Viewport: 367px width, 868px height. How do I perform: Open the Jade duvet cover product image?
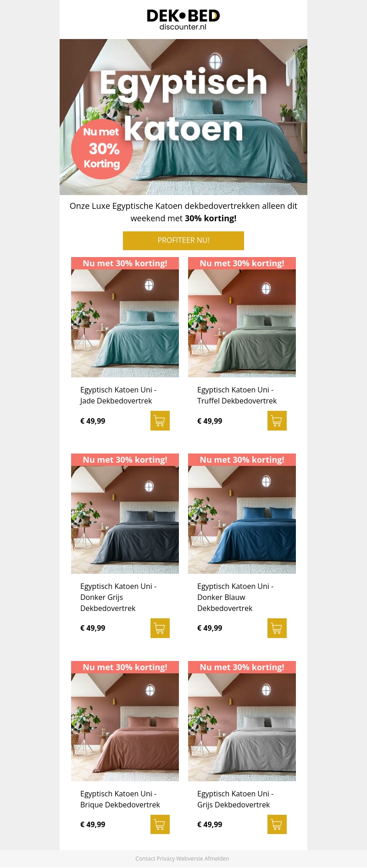125,323
